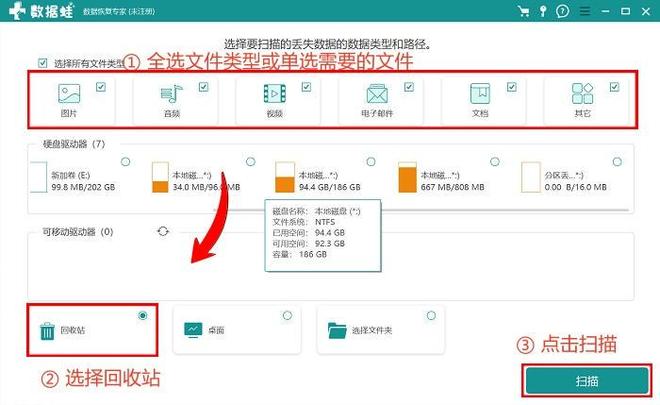Image resolution: width=660 pixels, height=405 pixels.
Task: Click the 扫描 scan button
Action: pyautogui.click(x=587, y=381)
